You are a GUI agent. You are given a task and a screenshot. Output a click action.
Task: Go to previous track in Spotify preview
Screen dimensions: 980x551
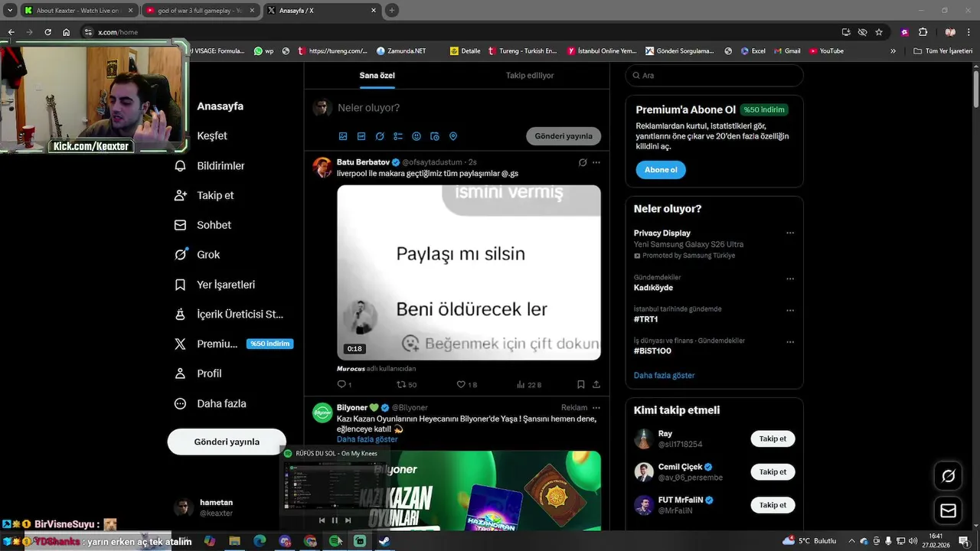point(322,520)
